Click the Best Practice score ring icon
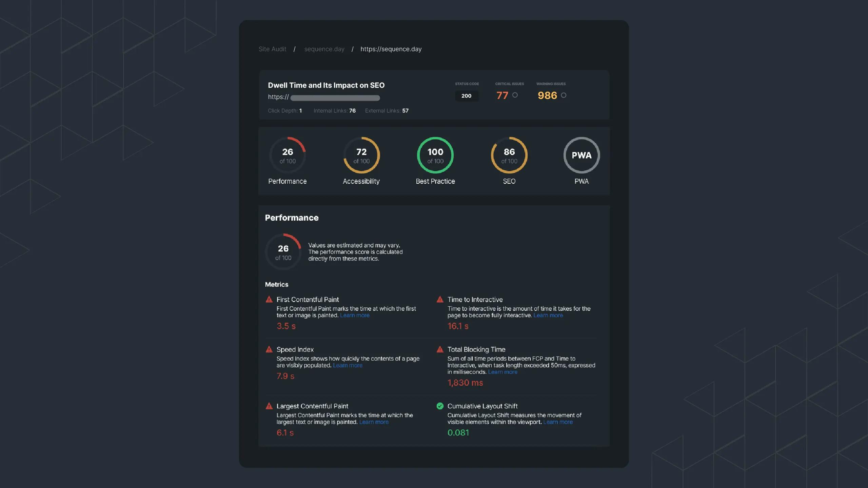The height and width of the screenshot is (488, 868). [x=435, y=154]
